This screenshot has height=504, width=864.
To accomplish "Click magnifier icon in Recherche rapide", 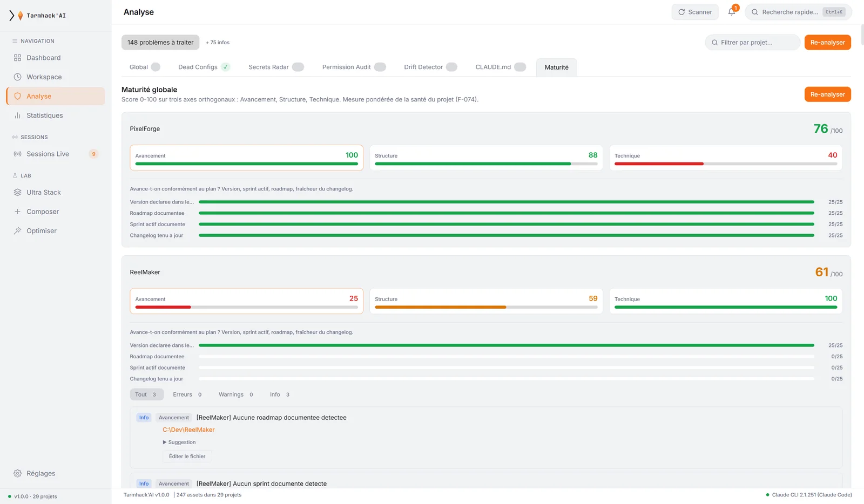I will point(755,12).
